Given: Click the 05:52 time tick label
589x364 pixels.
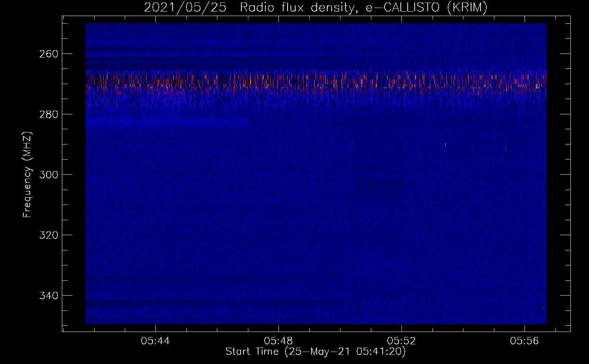Looking at the screenshot, I should [x=402, y=341].
